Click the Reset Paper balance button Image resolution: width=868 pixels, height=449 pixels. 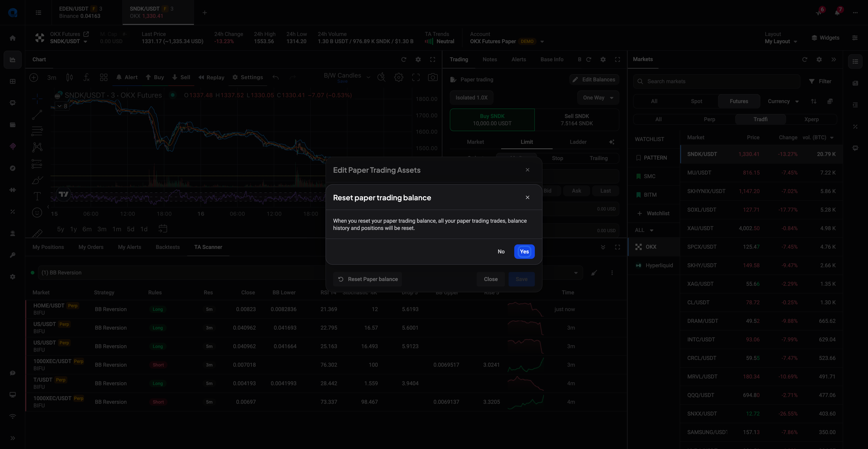tap(368, 279)
